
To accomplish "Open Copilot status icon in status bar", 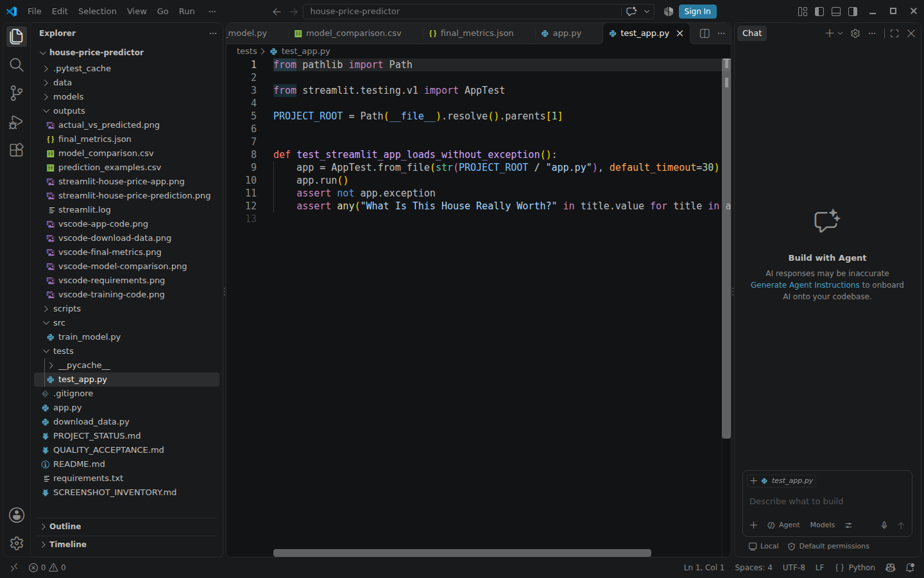I will tap(891, 568).
